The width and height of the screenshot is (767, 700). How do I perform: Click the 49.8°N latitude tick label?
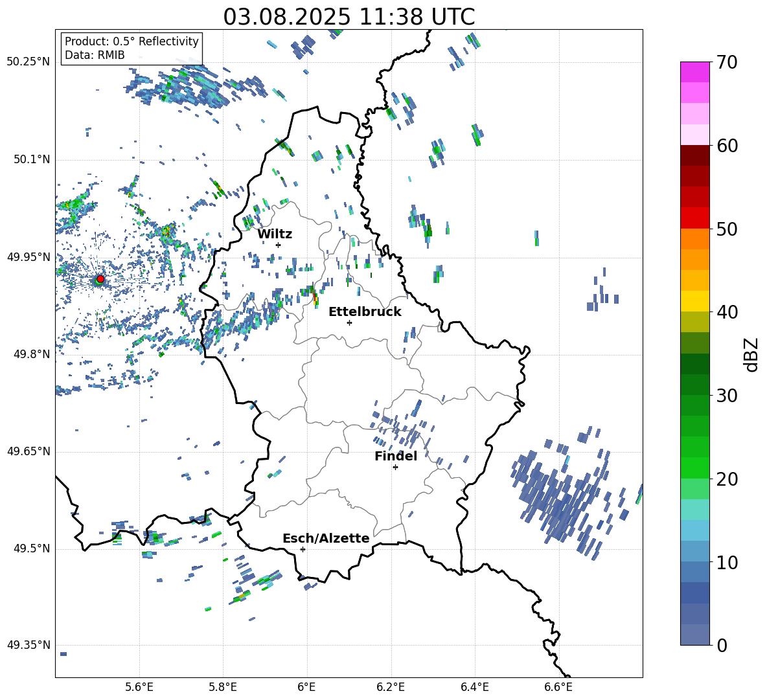tap(31, 354)
